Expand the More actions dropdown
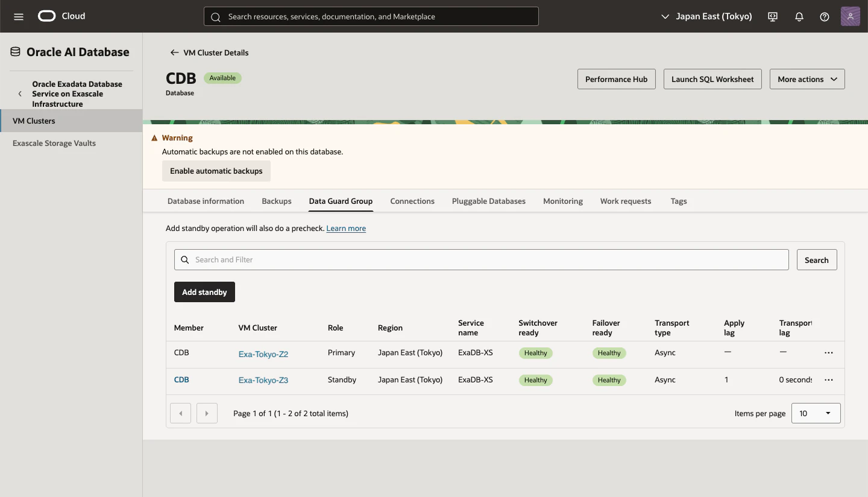 (807, 79)
